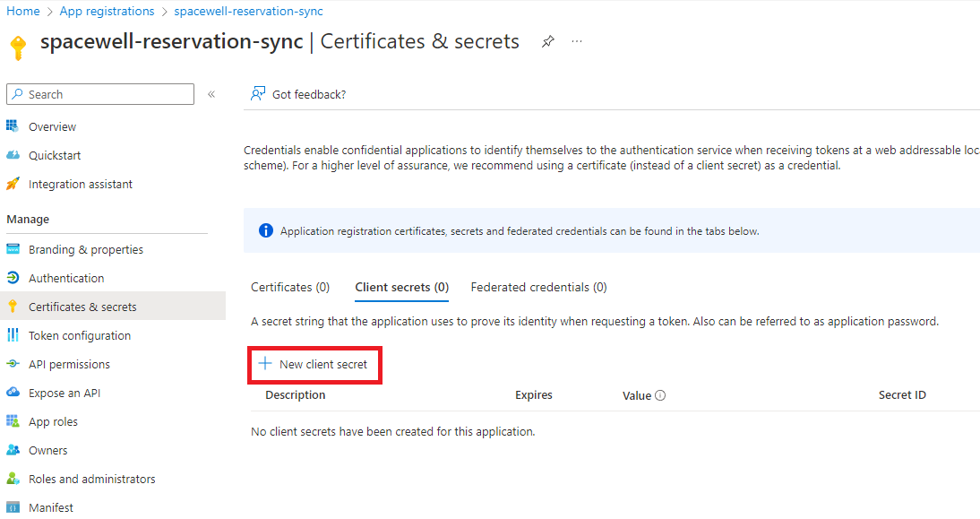Viewport: 980px width, 519px height.
Task: Click the Value column info icon
Action: click(x=660, y=395)
